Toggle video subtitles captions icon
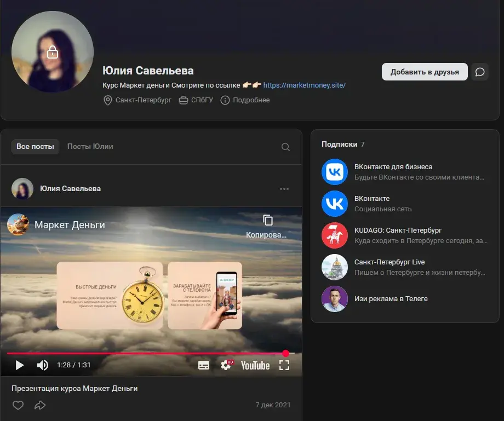Screen dimensions: 504x421 tap(204, 365)
